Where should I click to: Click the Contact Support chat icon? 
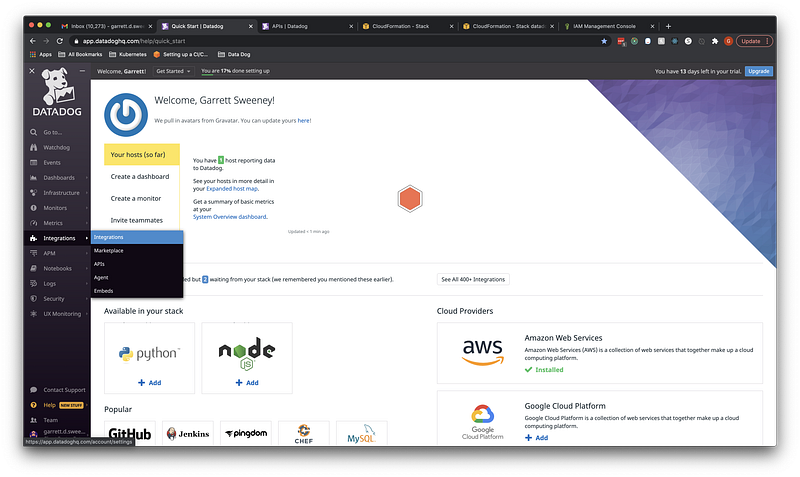(33, 390)
